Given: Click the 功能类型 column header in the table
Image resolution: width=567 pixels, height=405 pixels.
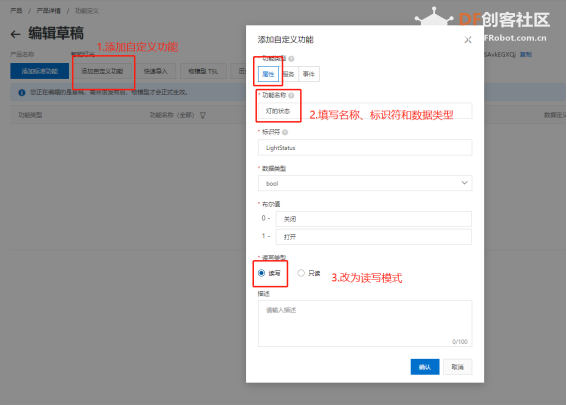Looking at the screenshot, I should point(30,115).
